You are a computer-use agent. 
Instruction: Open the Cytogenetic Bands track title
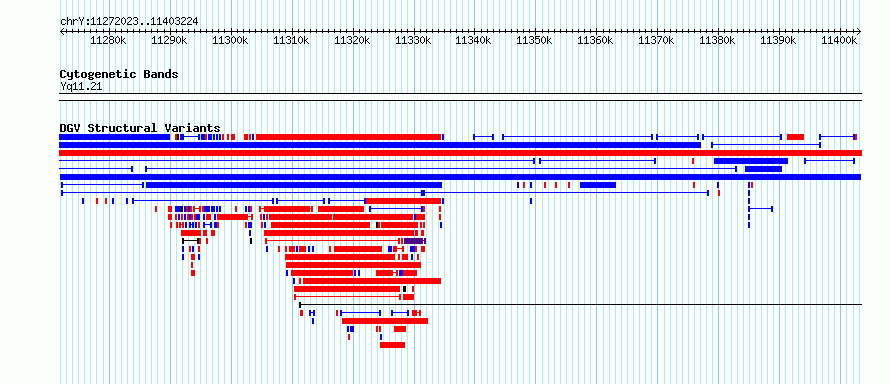tap(119, 74)
